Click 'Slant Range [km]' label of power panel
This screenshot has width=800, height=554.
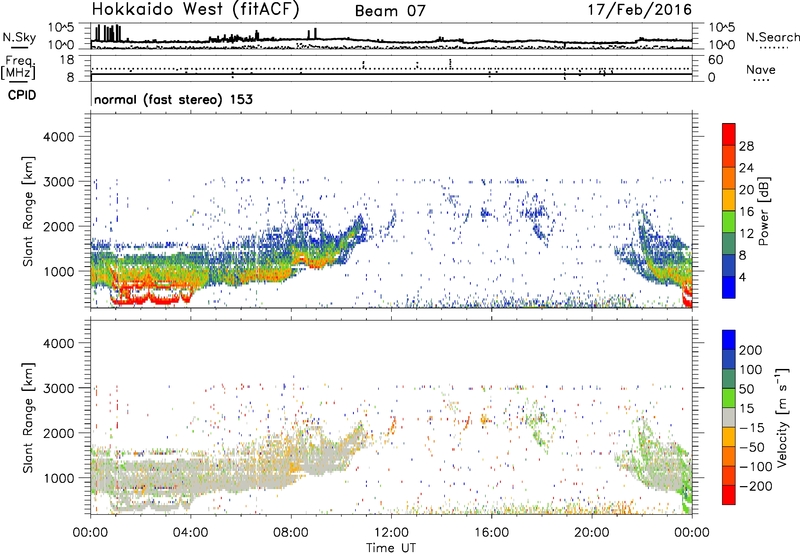tap(28, 211)
